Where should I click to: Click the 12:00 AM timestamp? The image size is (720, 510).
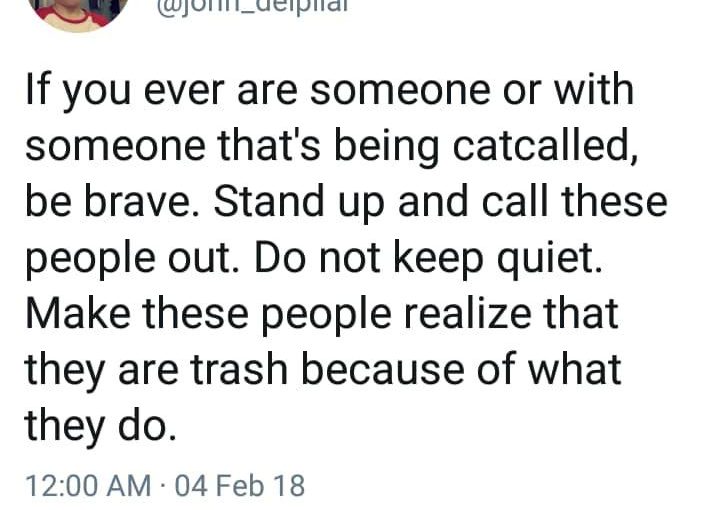(88, 486)
